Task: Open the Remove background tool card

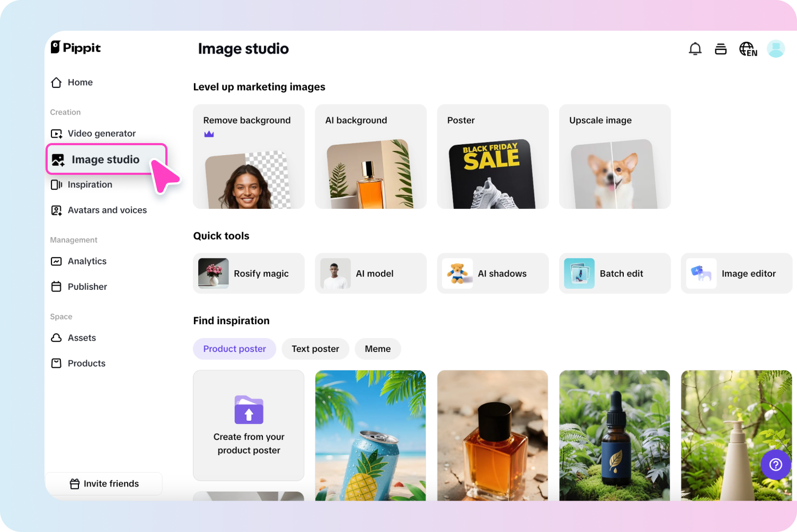Action: click(249, 156)
